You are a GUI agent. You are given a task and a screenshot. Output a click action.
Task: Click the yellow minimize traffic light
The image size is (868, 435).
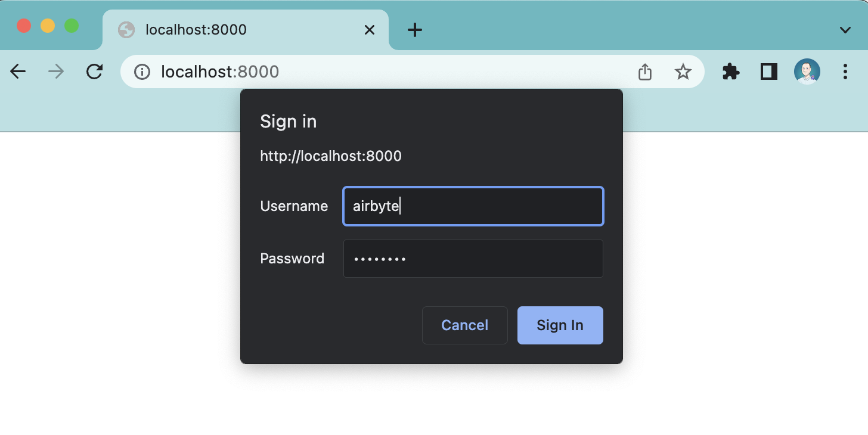click(x=46, y=26)
